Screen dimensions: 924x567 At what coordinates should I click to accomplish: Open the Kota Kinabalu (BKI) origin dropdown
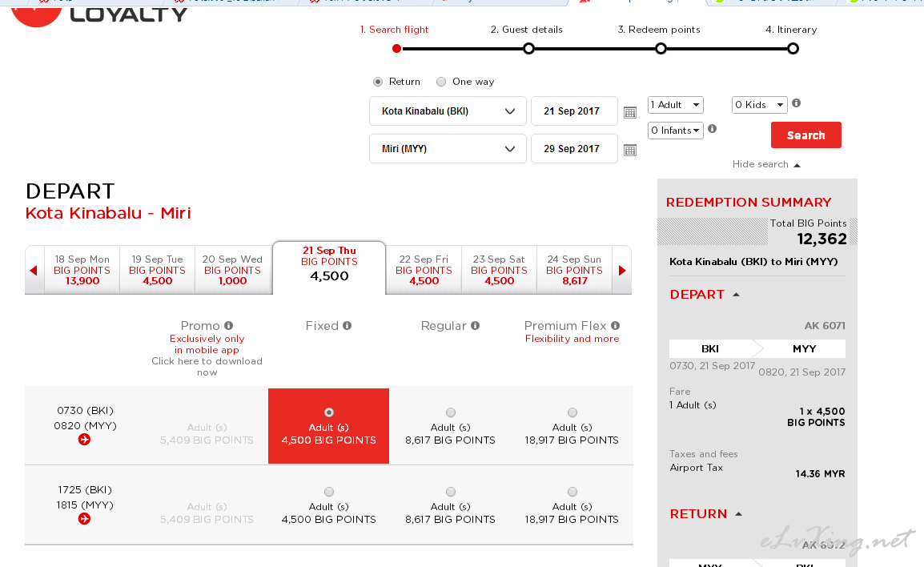coord(448,111)
